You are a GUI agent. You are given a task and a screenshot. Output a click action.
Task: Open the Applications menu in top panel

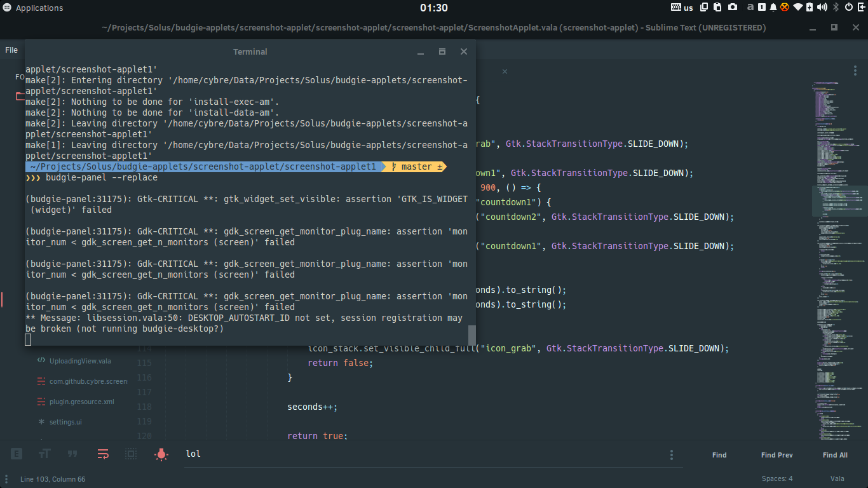pos(34,8)
